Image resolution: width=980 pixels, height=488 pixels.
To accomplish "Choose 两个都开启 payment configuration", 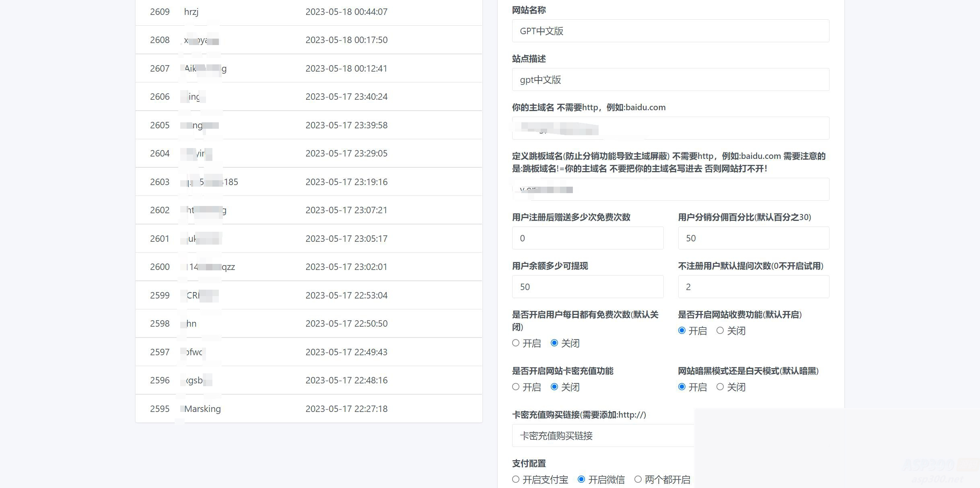I will 638,480.
